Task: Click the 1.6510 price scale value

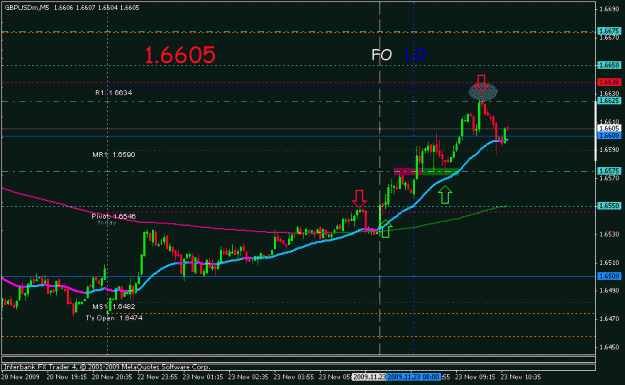Action: tap(609, 263)
